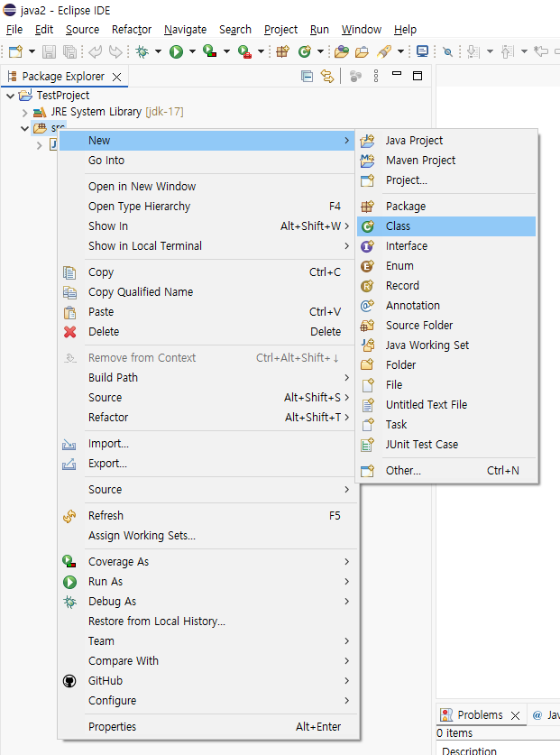The image size is (560, 755).
Task: Open the Coverage dropdown arrow
Action: (226, 51)
